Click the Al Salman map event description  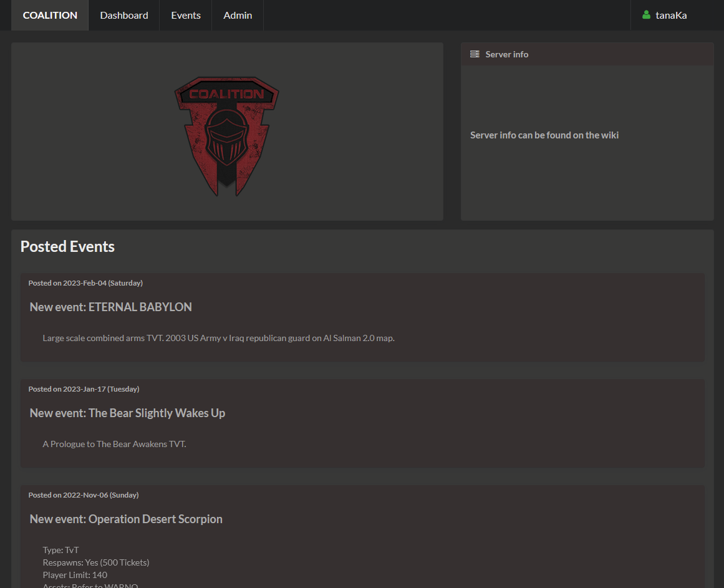[x=218, y=338]
